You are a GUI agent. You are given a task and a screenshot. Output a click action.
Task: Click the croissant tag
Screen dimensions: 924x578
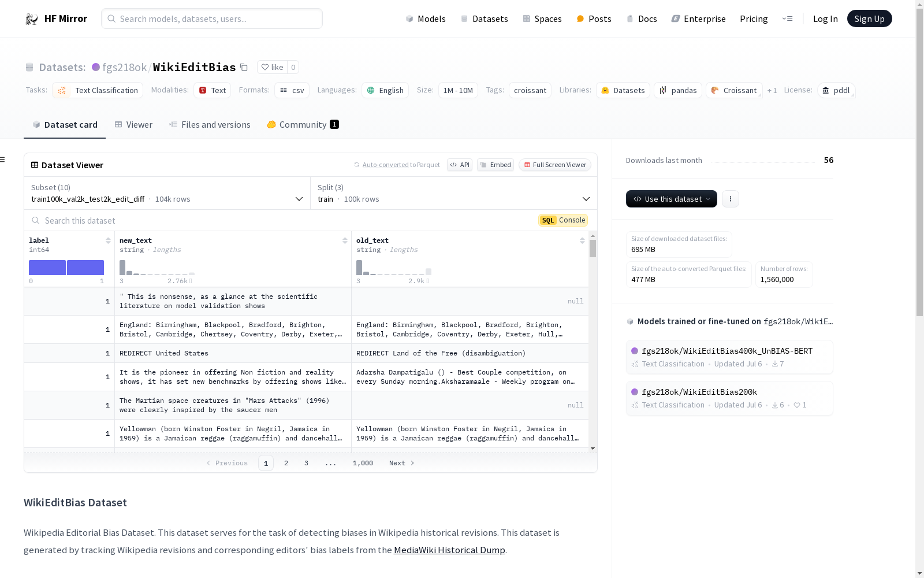click(530, 90)
